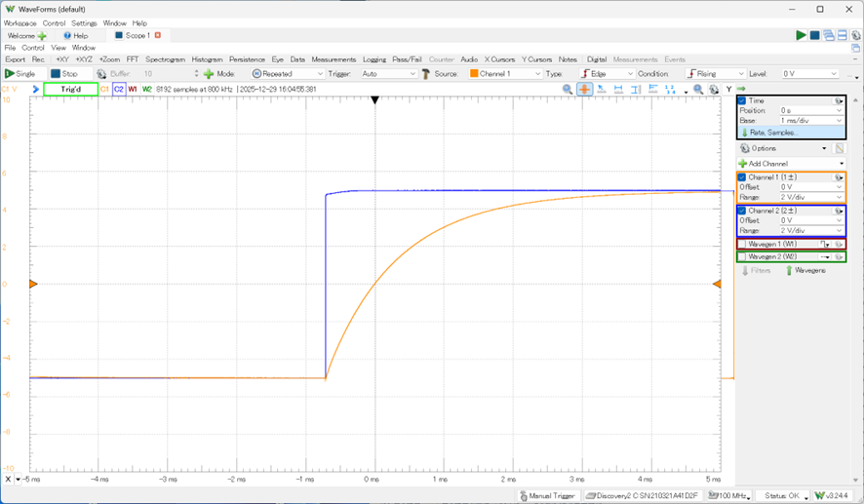
Task: Disable the Channel 2 checkbox
Action: [x=742, y=211]
